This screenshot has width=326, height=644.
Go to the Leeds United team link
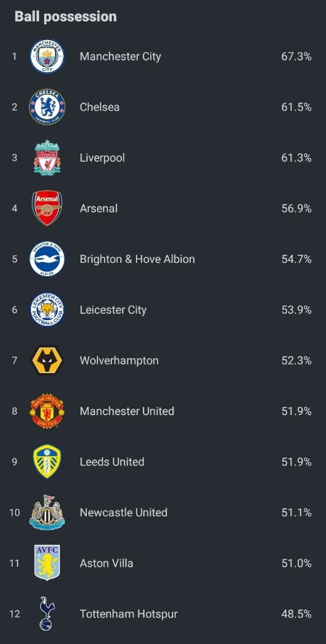point(112,462)
